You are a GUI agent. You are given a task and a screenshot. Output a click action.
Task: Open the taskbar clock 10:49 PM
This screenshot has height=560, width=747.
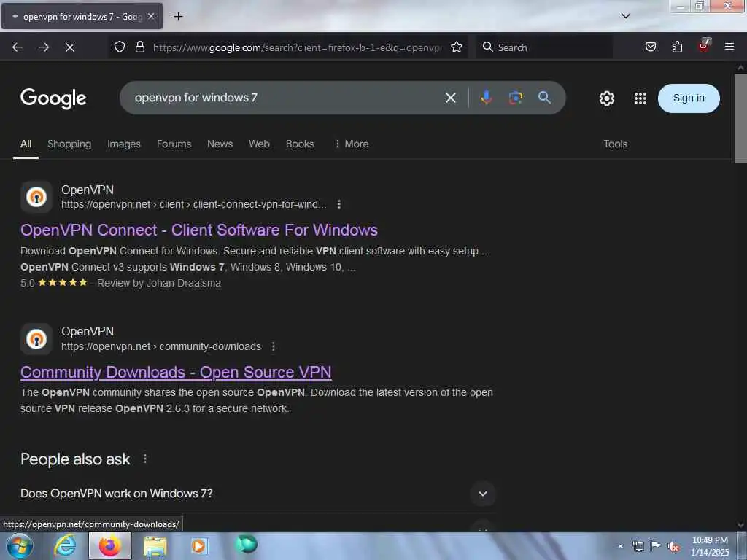click(x=710, y=546)
